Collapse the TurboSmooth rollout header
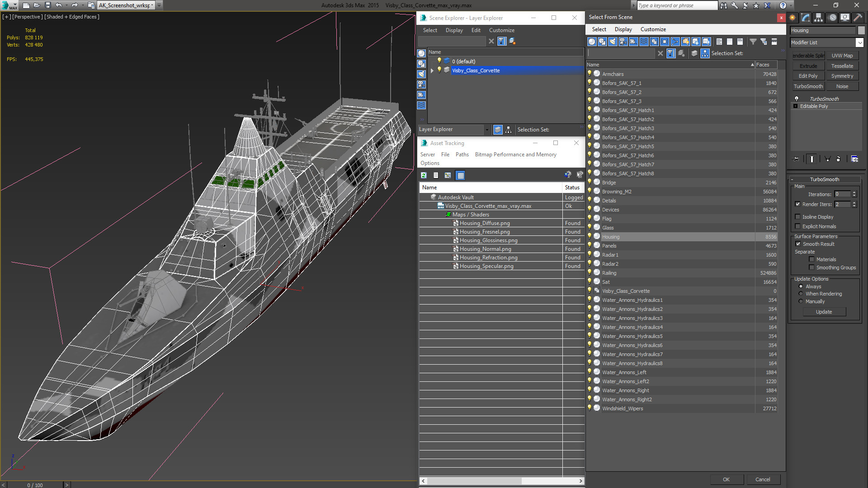The width and height of the screenshot is (868, 488). tap(824, 179)
